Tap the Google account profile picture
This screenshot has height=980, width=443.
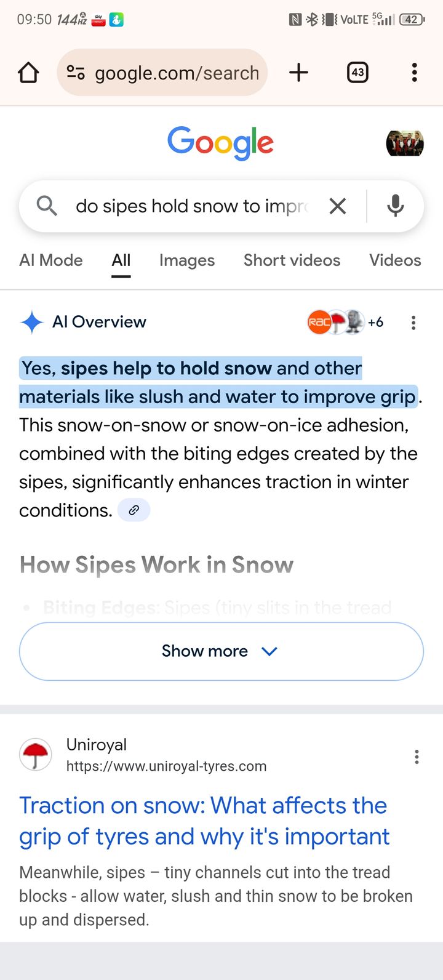405,143
